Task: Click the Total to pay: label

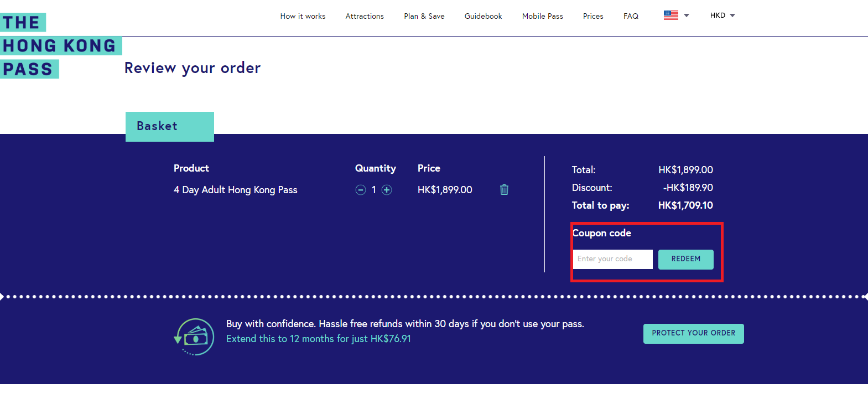Action: [x=601, y=205]
